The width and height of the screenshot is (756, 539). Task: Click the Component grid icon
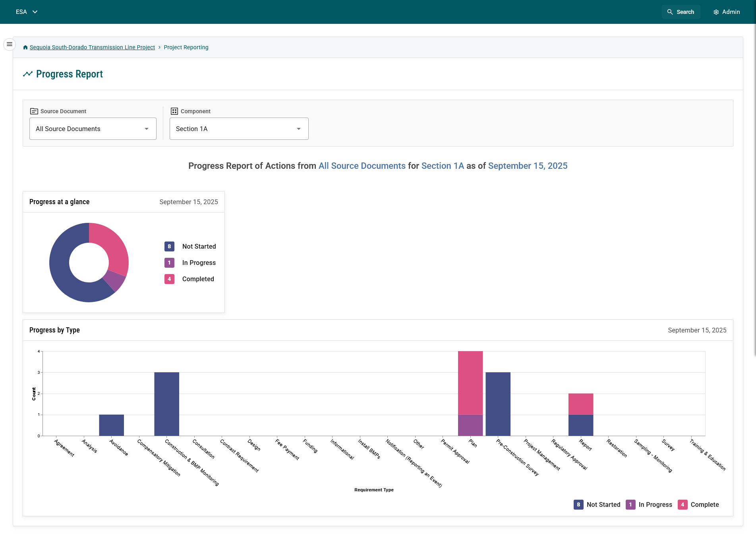[174, 111]
